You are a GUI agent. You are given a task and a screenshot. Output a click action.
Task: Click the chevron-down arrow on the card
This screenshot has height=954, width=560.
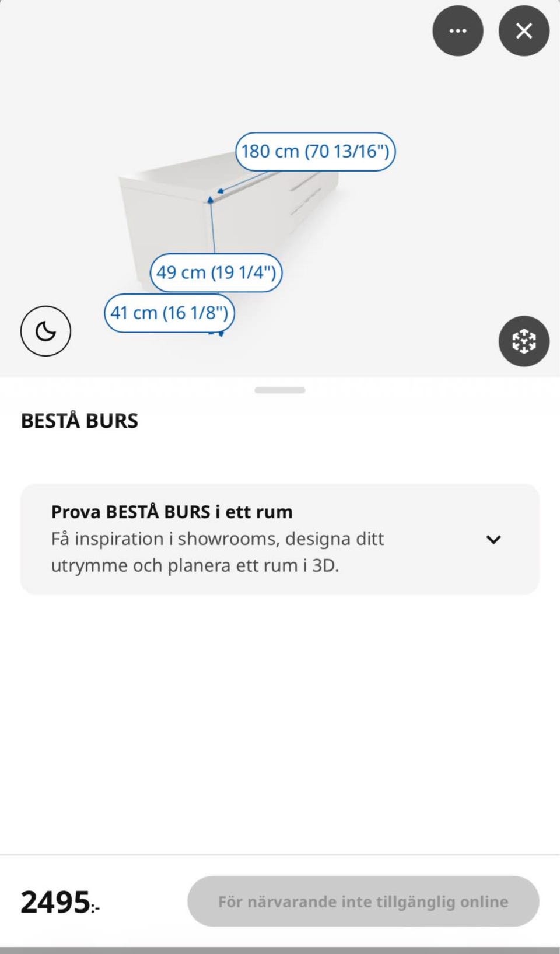(x=494, y=539)
